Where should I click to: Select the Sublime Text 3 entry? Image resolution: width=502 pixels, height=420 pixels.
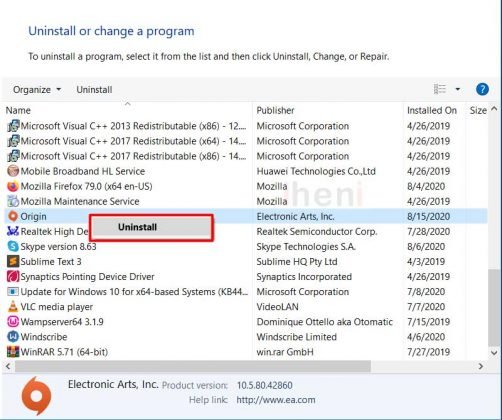[246, 262]
